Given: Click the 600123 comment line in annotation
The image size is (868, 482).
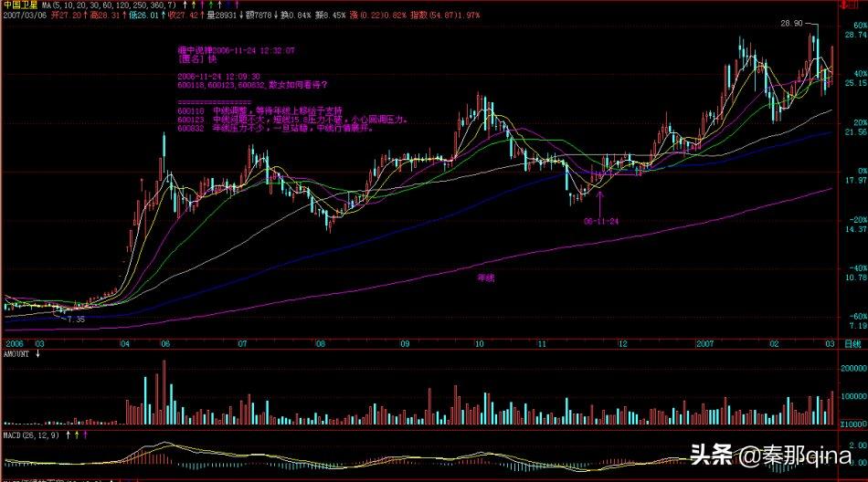Looking at the screenshot, I should (x=293, y=119).
